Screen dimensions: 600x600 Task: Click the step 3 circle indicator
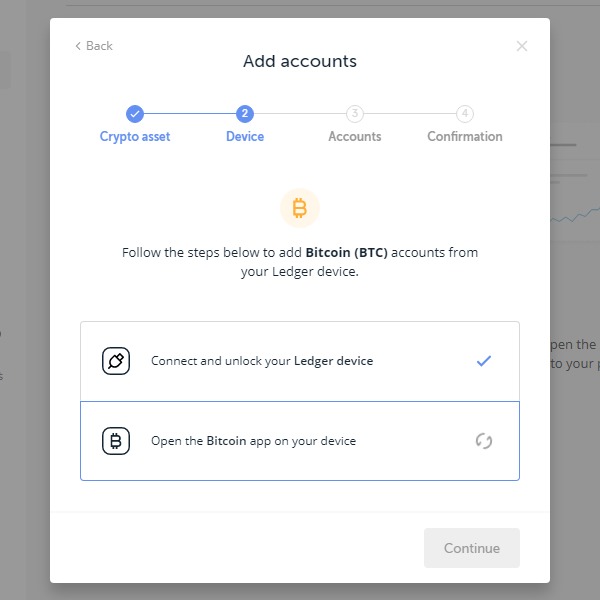[355, 114]
